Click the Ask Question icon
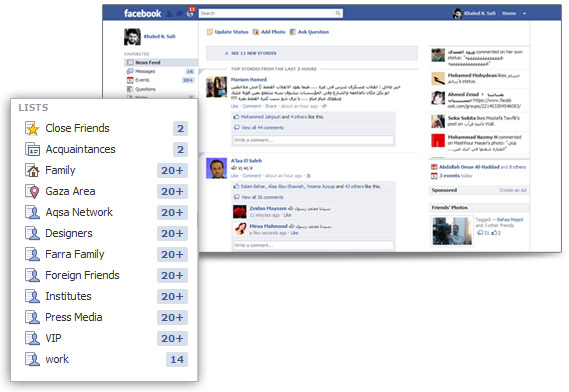The image size is (569, 392). pyautogui.click(x=292, y=32)
